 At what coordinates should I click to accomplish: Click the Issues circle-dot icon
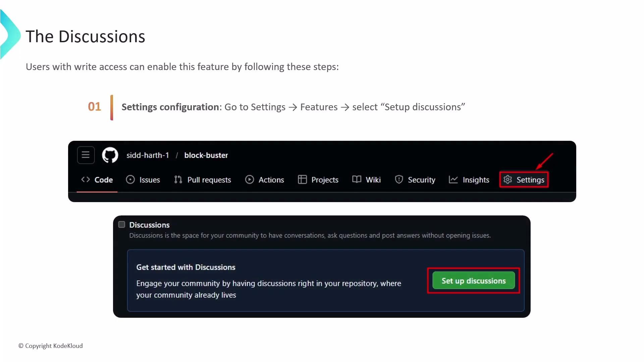[130, 180]
